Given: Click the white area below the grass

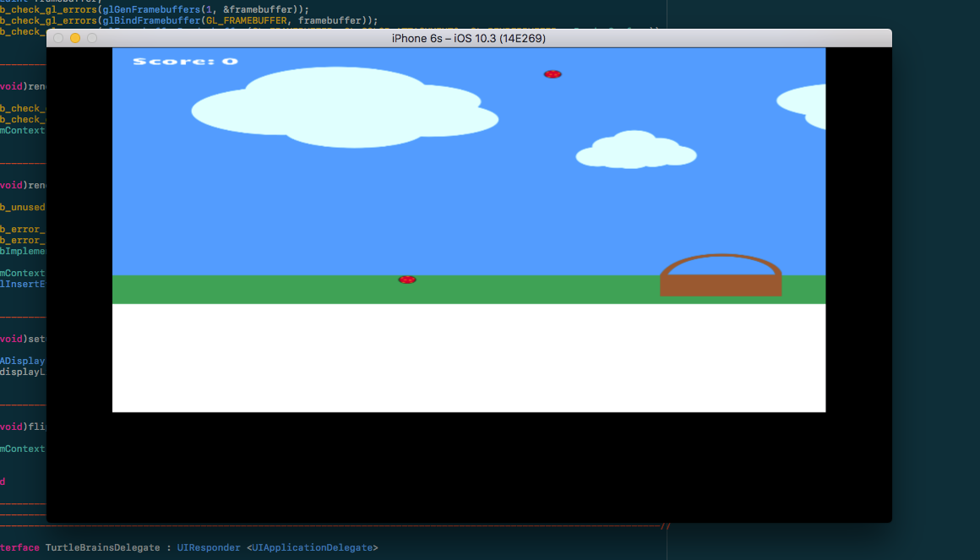Looking at the screenshot, I should point(469,358).
